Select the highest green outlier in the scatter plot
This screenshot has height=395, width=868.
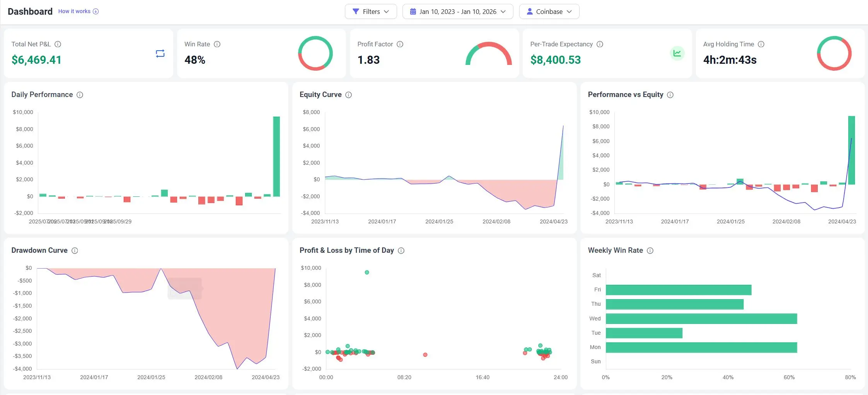coord(366,272)
